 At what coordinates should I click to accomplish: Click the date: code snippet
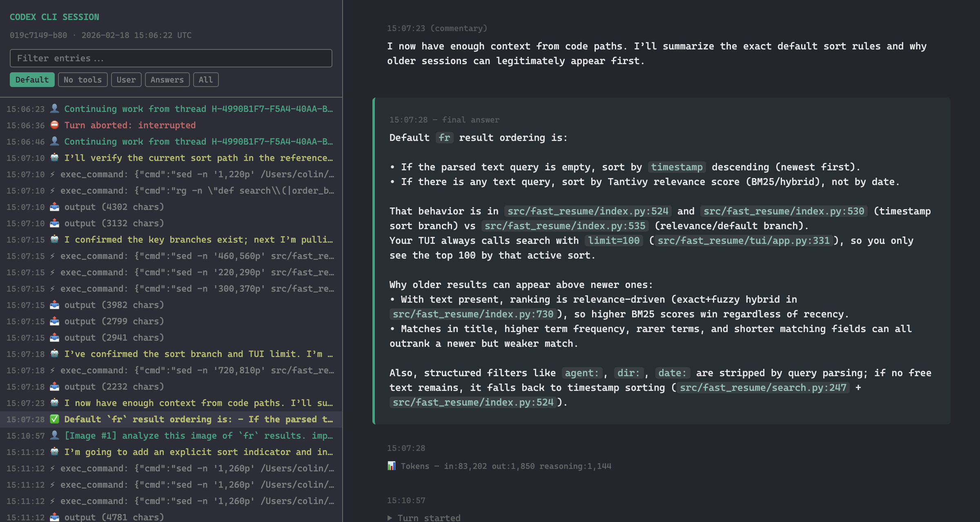click(673, 373)
